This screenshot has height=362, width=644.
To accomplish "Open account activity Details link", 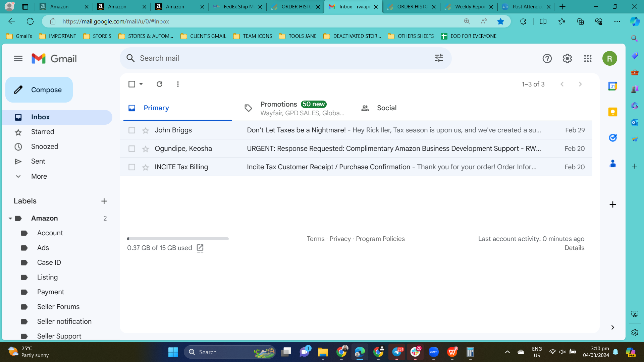I will click(x=574, y=248).
